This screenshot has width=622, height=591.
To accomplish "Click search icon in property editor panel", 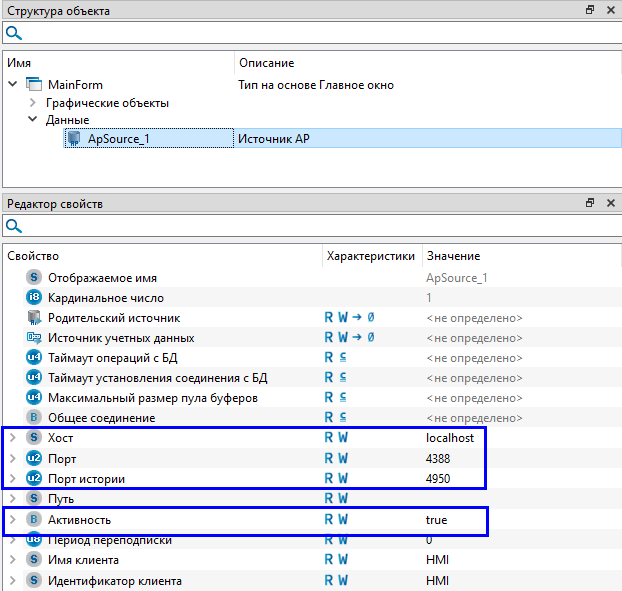I will pyautogui.click(x=12, y=226).
